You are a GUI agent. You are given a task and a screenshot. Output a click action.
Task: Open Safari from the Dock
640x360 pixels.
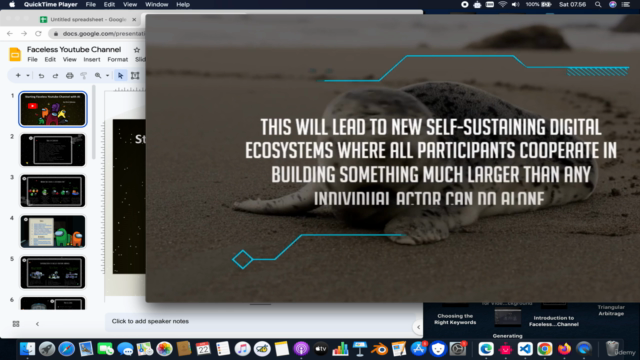[x=67, y=349]
